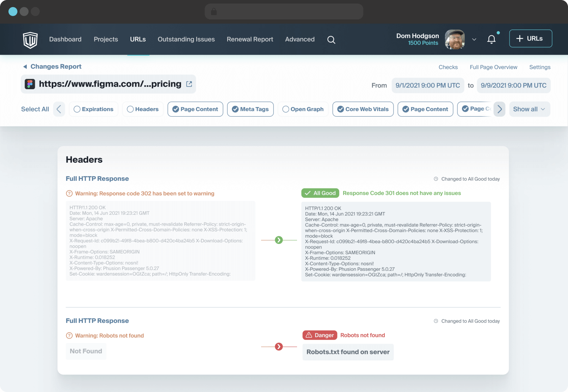Screen dimensions: 568x392
Task: Open the Advanced menu
Action: pyautogui.click(x=300, y=39)
